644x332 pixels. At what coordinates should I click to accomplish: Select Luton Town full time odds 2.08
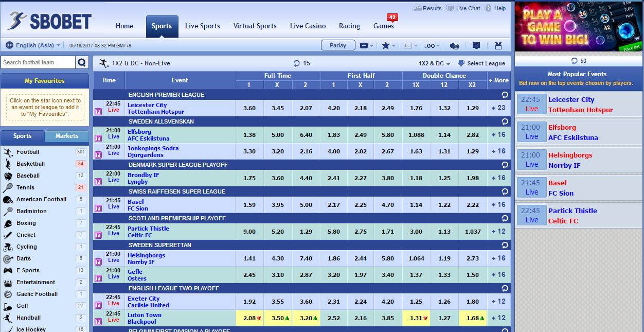[249, 318]
